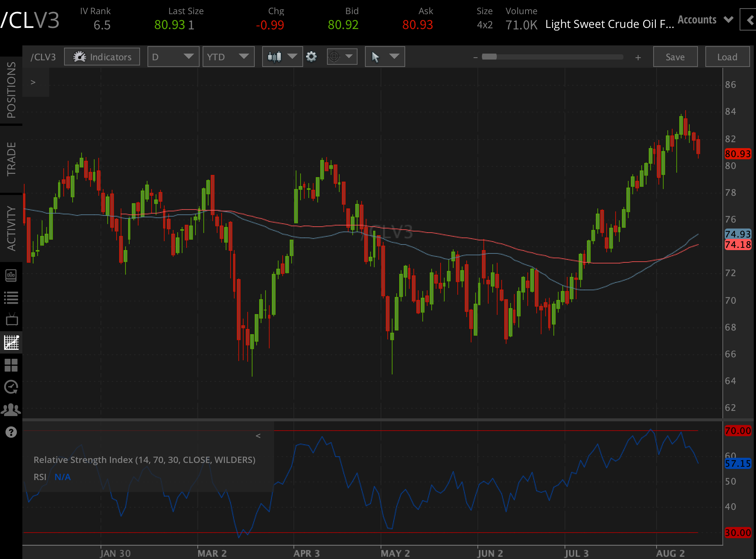This screenshot has width=756, height=559.
Task: Open the D timeframe dropdown
Action: click(173, 57)
